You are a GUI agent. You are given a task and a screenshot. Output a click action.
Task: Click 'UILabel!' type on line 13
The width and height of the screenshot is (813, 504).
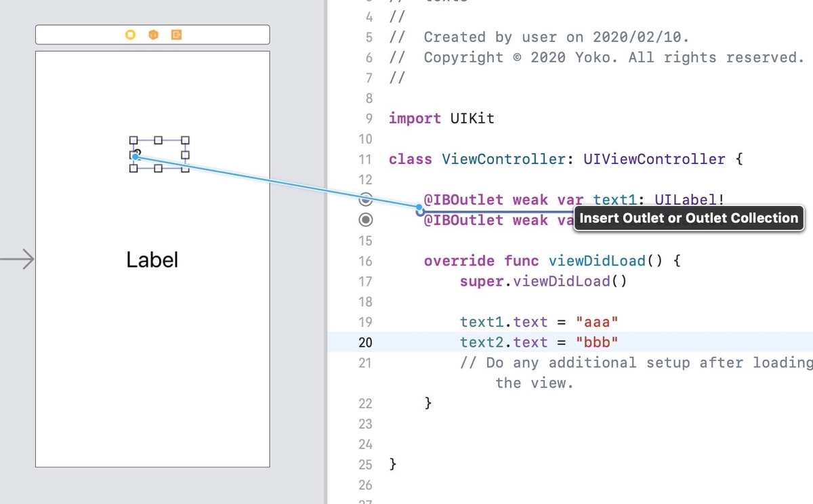(690, 200)
